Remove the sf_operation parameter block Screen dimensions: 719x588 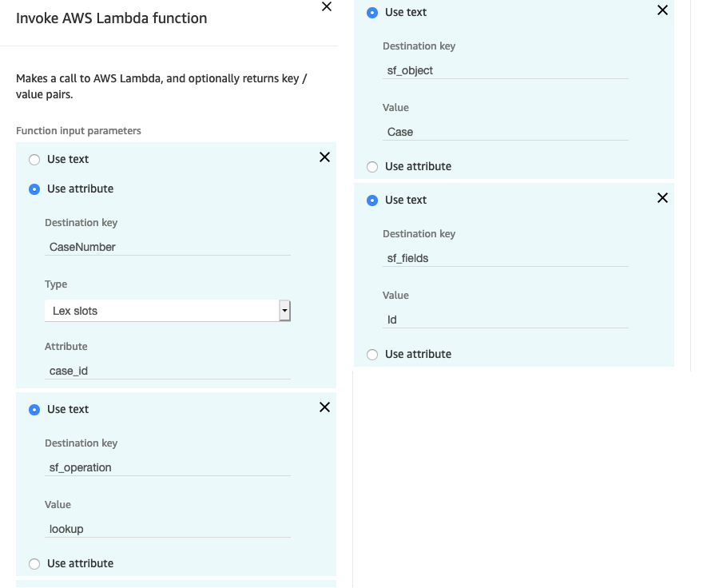tap(324, 407)
